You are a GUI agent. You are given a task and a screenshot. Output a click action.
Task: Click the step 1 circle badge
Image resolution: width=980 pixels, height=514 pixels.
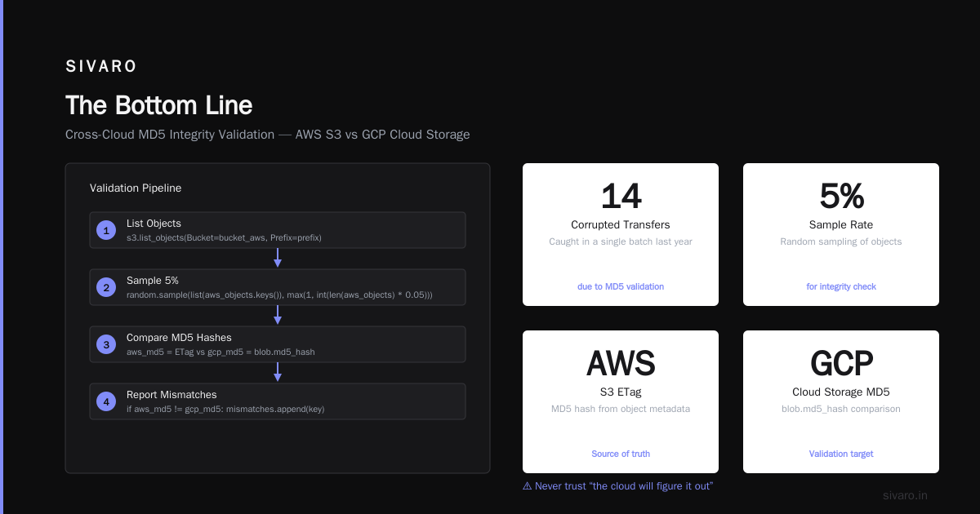point(106,230)
